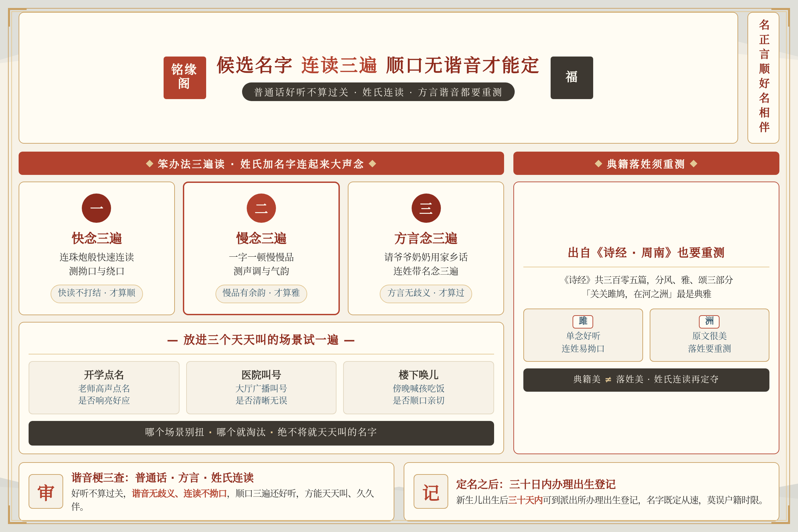Click the 记 character badge
Screen dimensions: 798x532
point(431,491)
